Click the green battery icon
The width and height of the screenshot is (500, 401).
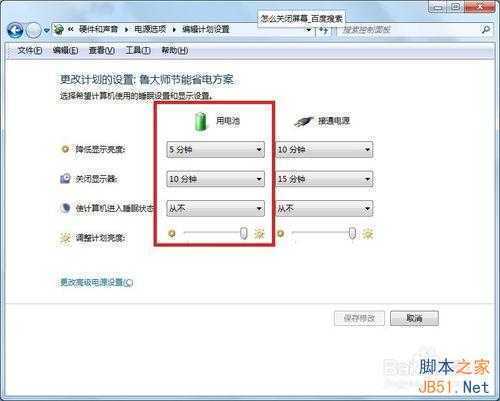click(201, 121)
